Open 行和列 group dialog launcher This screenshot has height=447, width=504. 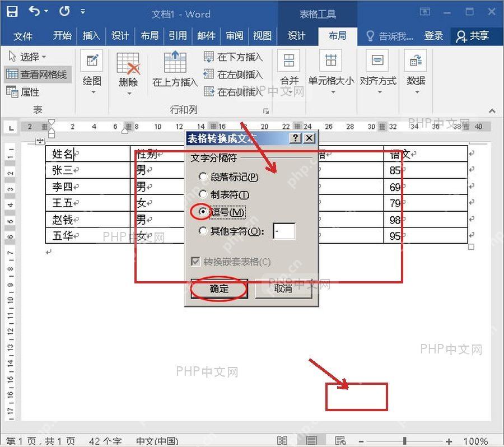[x=266, y=111]
